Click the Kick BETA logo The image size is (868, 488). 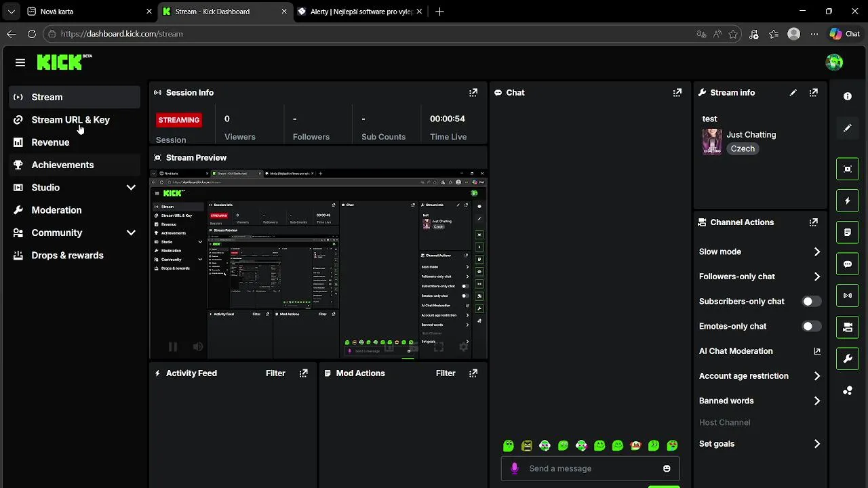[x=64, y=62]
